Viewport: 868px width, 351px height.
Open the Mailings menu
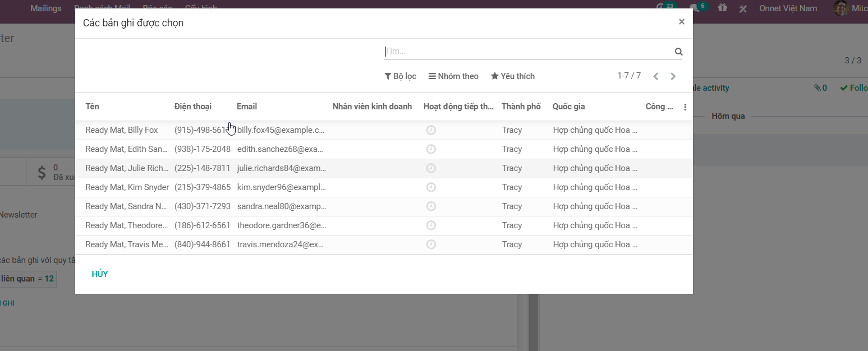[46, 8]
